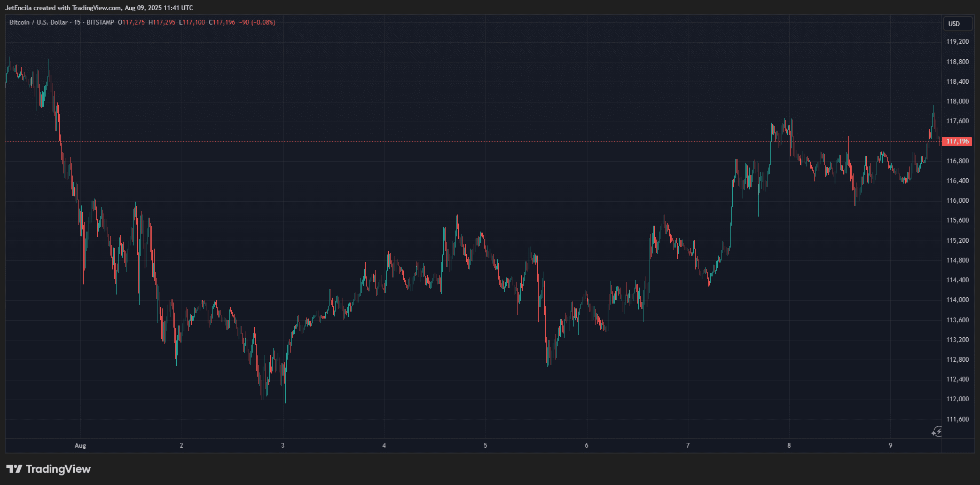Click date 3 on the time axis
Screen dimensions: 980x485
[283, 446]
